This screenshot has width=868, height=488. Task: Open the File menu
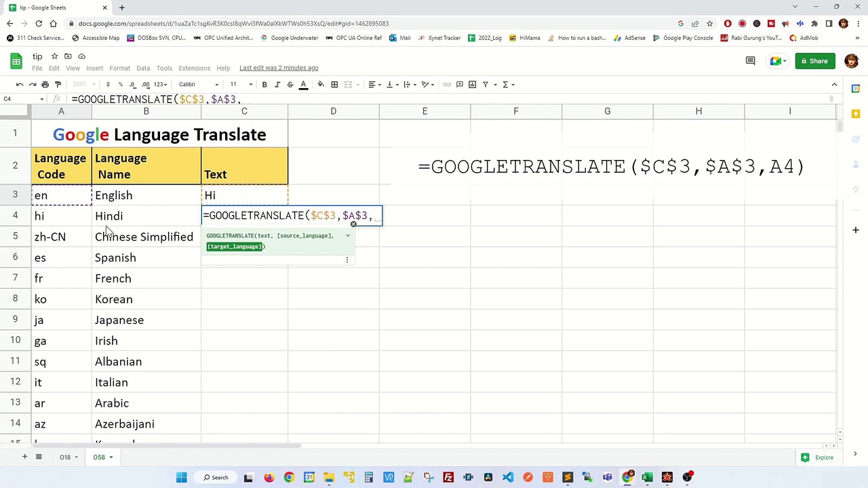[37, 68]
